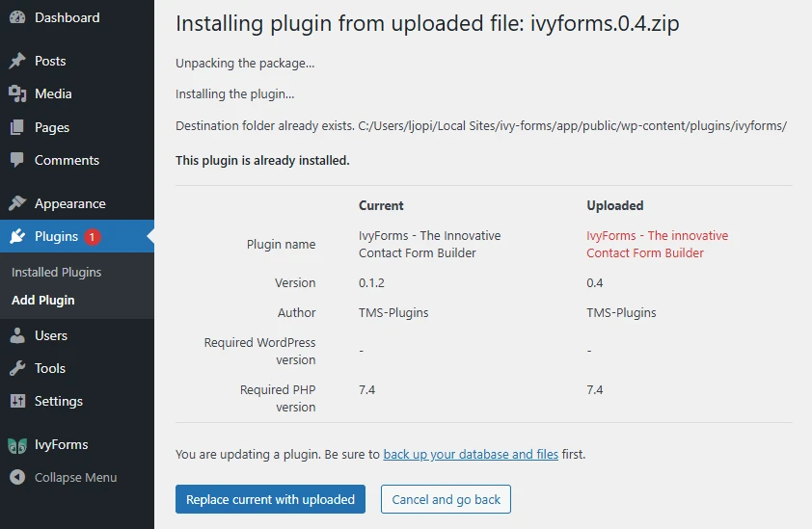Open the Appearance menu
Image resolution: width=812 pixels, height=529 pixels.
69,203
